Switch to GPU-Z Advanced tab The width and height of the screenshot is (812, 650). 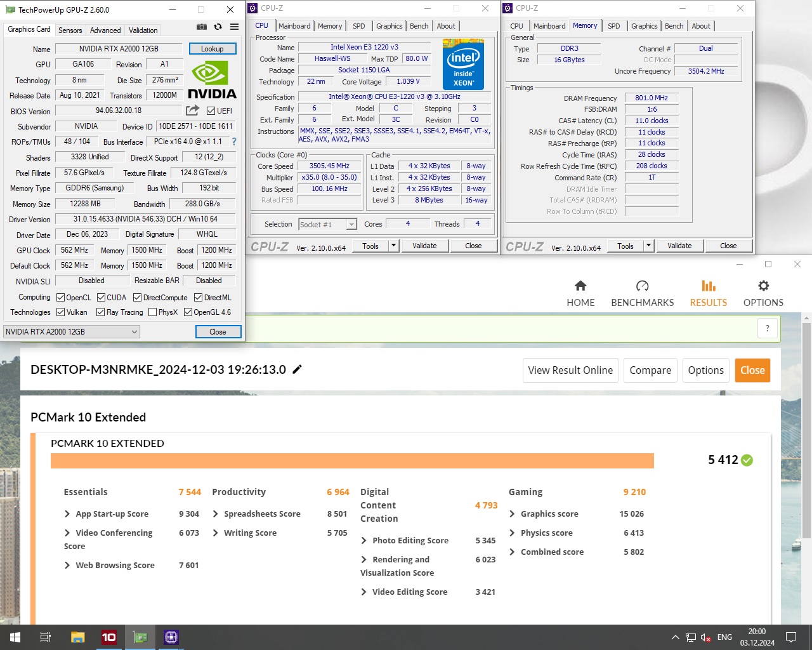coord(105,30)
